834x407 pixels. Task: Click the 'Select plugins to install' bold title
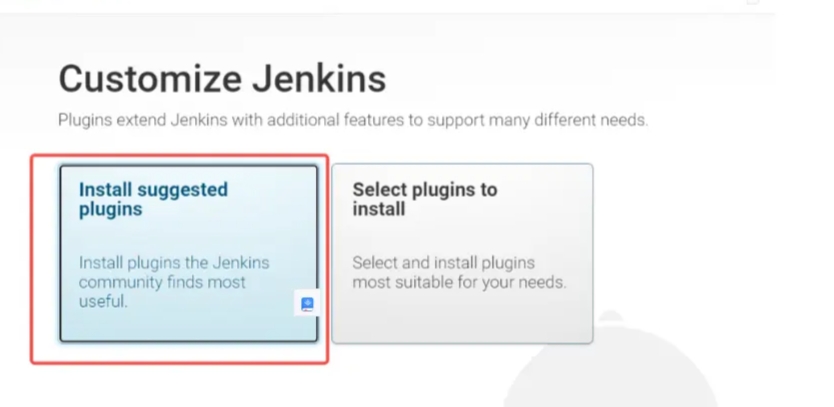coord(424,199)
